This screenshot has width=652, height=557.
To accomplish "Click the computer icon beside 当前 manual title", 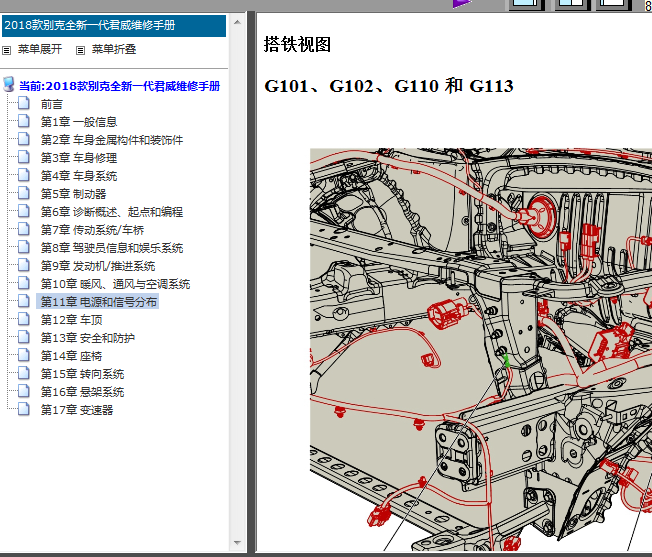I will point(9,84).
